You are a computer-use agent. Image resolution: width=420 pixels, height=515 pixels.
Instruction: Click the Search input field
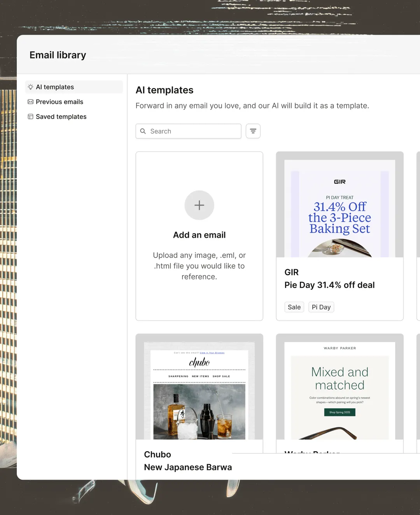(188, 131)
